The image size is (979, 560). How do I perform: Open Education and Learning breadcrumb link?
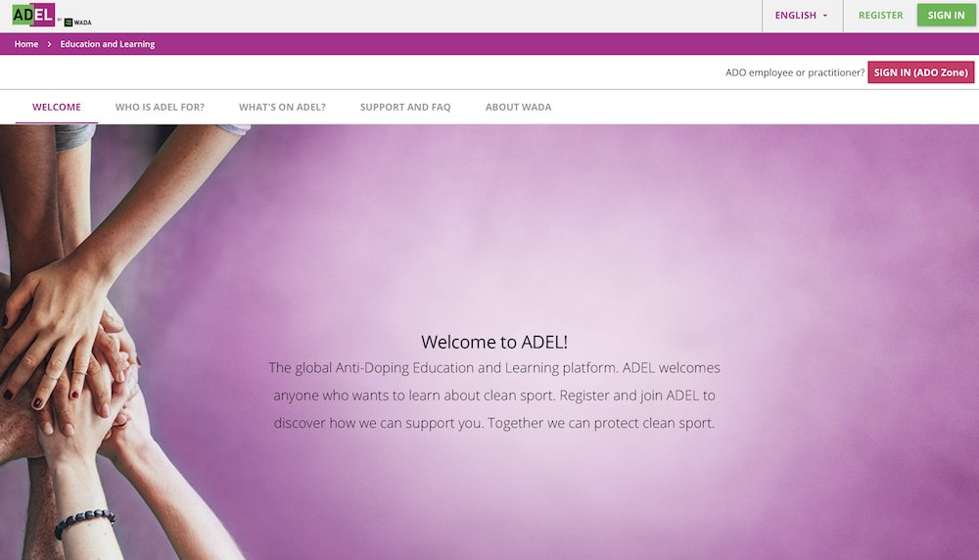point(108,44)
